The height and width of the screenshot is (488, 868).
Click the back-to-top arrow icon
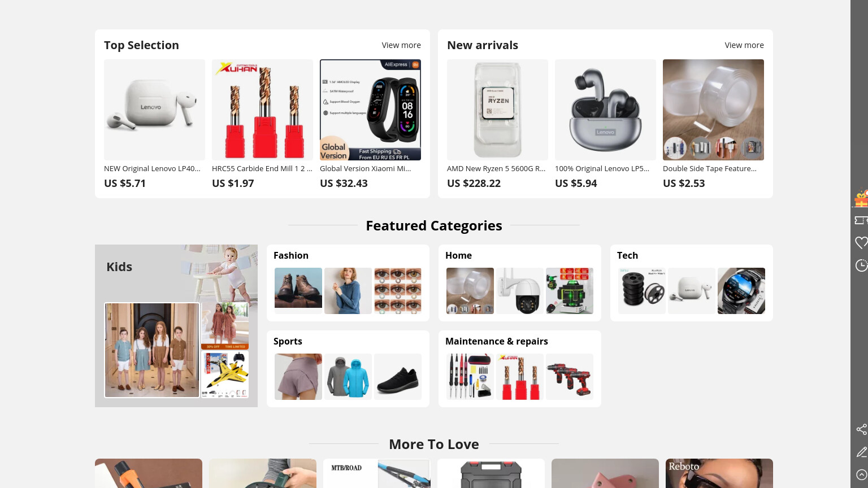861,474
